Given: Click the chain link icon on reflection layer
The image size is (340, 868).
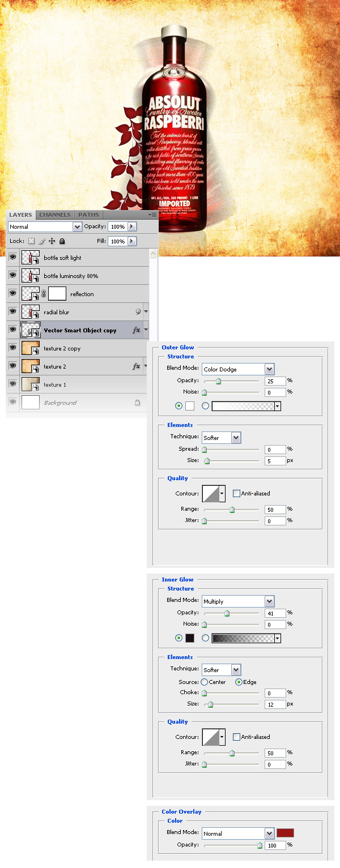Looking at the screenshot, I should tap(44, 294).
